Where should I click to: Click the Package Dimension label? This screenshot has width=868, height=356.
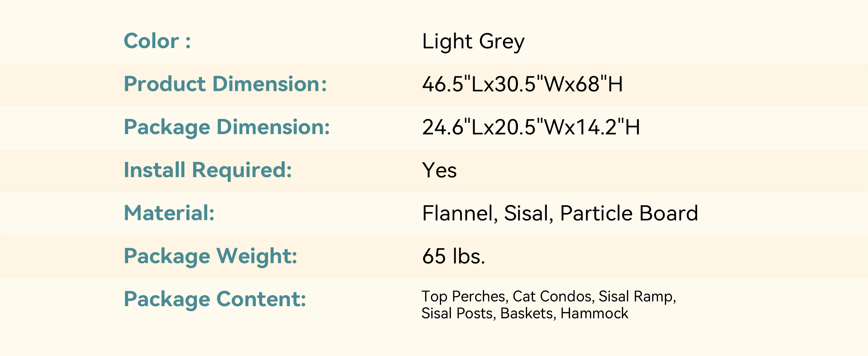226,127
